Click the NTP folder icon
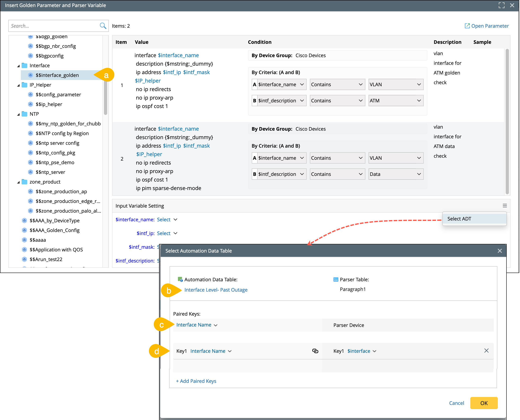The width and height of the screenshot is (520, 420). 24,114
